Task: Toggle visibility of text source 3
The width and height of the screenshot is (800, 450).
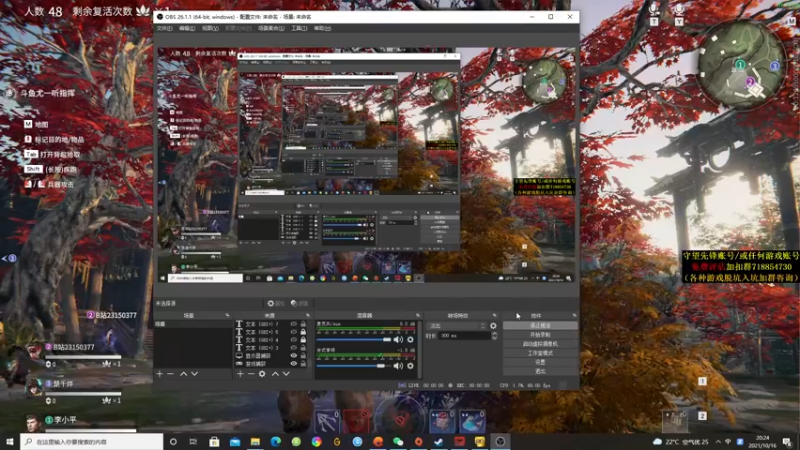Action: (x=293, y=348)
